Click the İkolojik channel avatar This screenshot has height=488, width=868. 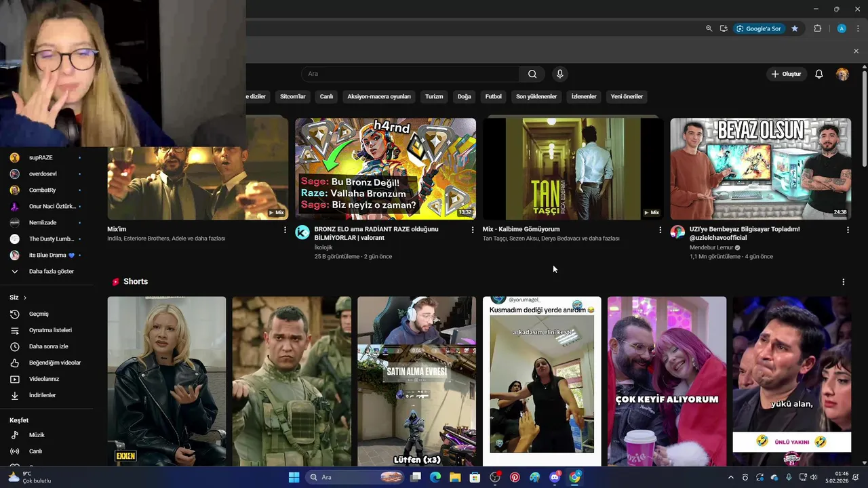[302, 232]
